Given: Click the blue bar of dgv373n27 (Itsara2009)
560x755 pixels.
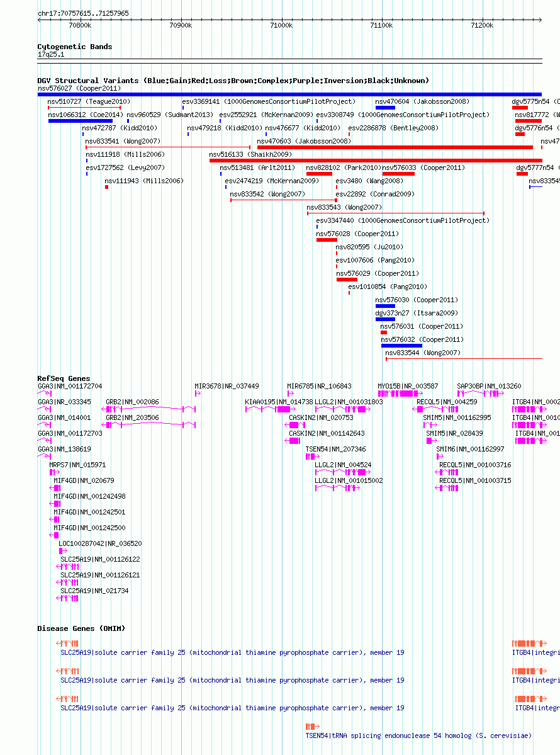Looking at the screenshot, I should [385, 319].
